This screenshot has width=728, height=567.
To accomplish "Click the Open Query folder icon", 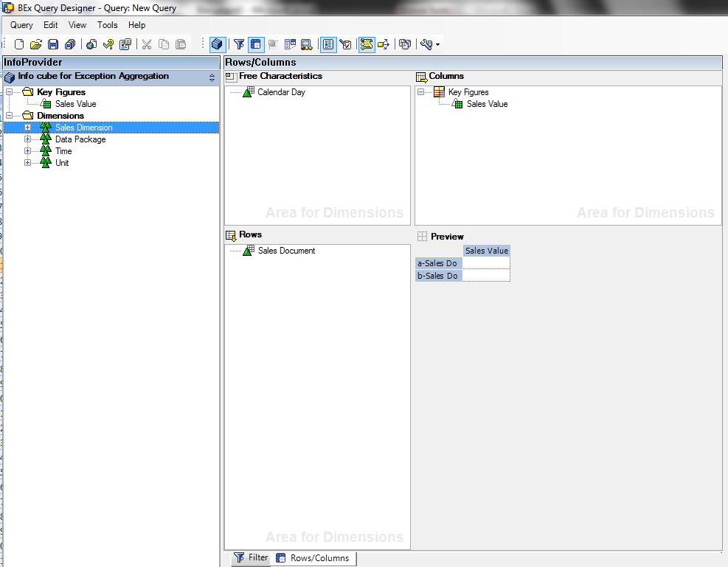I will (x=35, y=44).
